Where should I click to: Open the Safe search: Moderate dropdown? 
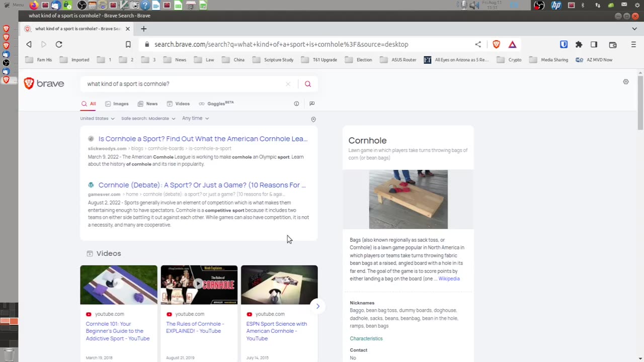click(148, 119)
